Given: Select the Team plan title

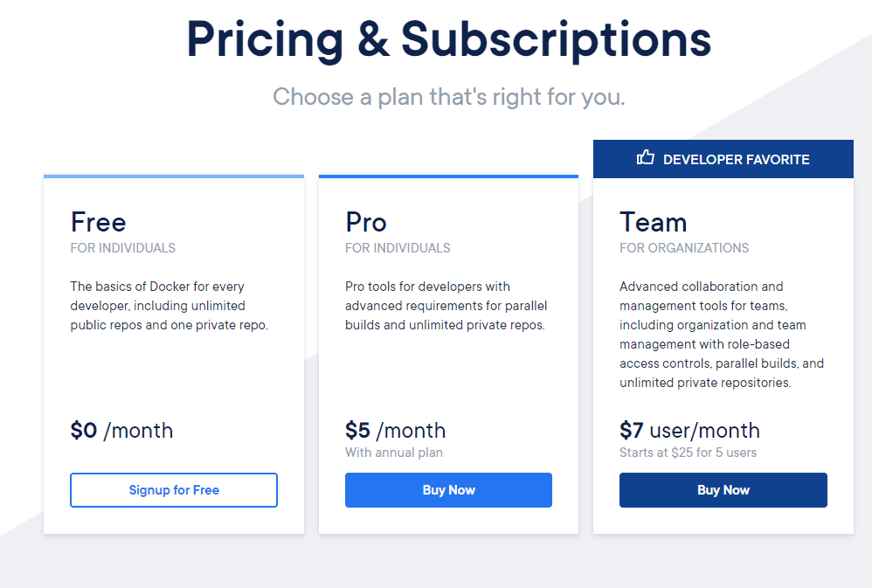Looking at the screenshot, I should (653, 222).
